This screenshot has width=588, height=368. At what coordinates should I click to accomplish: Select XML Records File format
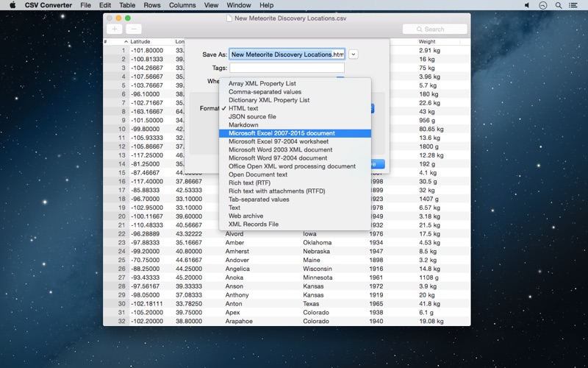295,224
